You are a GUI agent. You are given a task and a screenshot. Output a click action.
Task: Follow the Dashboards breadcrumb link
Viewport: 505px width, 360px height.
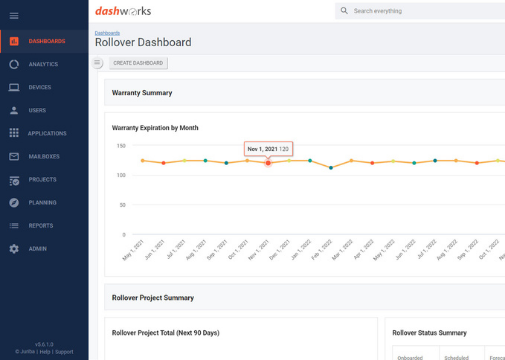107,33
